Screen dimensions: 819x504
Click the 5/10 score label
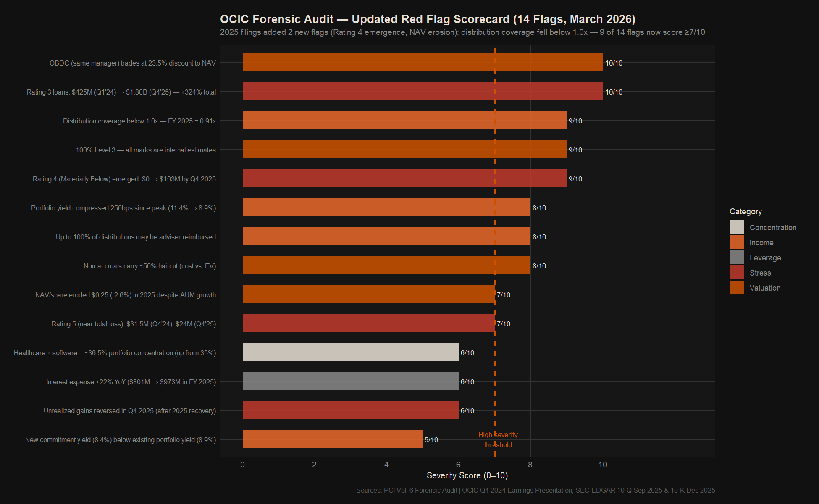[431, 440]
